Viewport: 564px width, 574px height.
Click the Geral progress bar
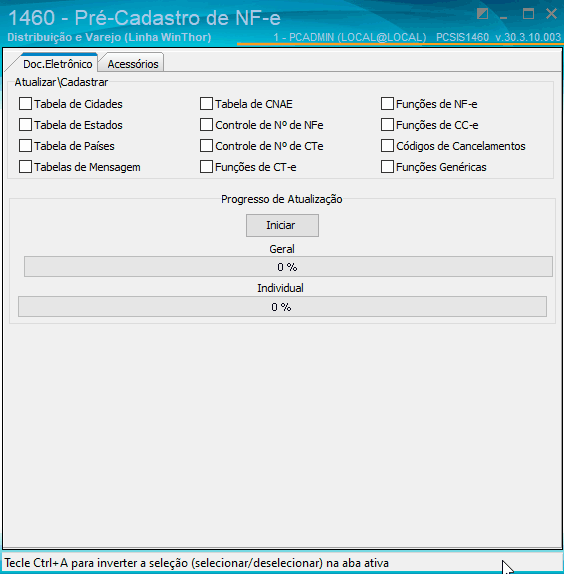[288, 267]
